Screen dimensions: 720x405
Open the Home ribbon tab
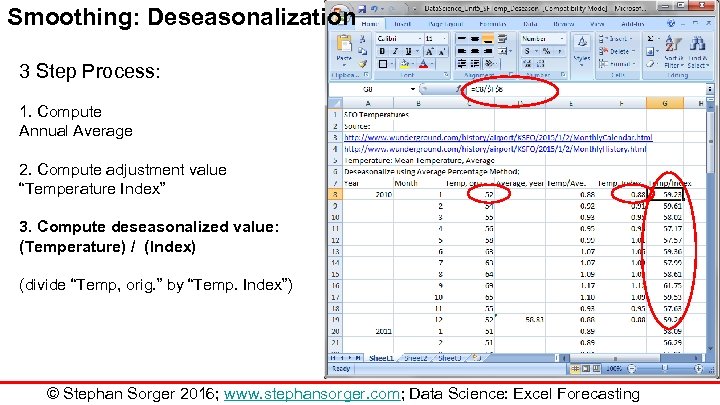(x=370, y=24)
